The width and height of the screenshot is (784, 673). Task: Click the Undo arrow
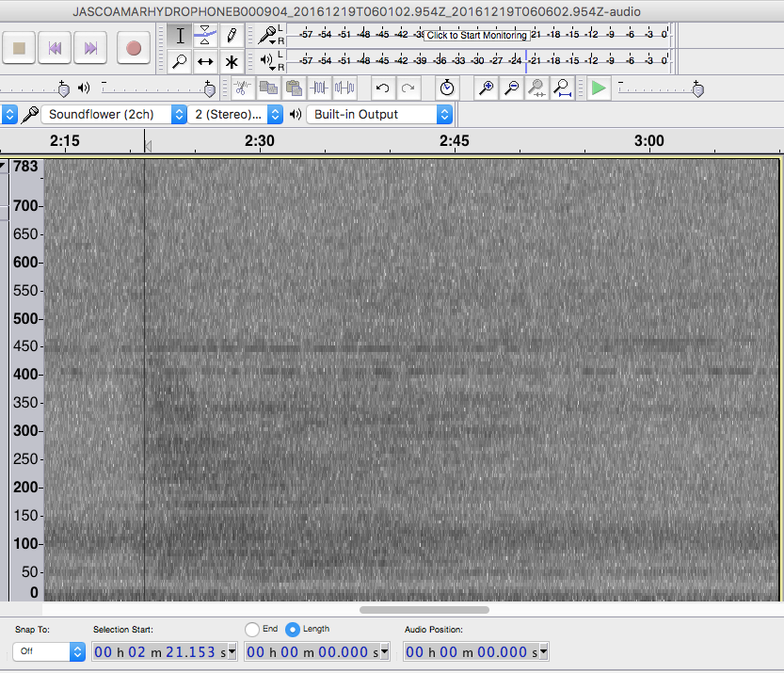tap(382, 88)
